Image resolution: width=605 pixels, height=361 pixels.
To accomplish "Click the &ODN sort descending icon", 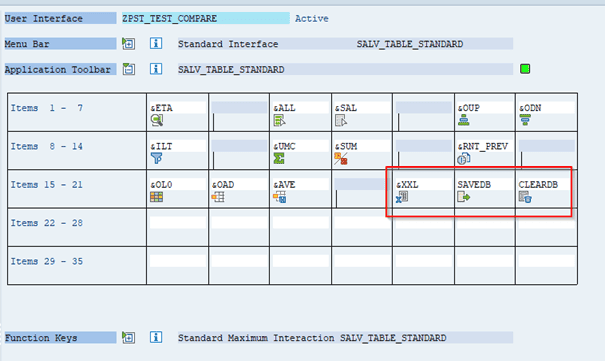I will [x=525, y=120].
